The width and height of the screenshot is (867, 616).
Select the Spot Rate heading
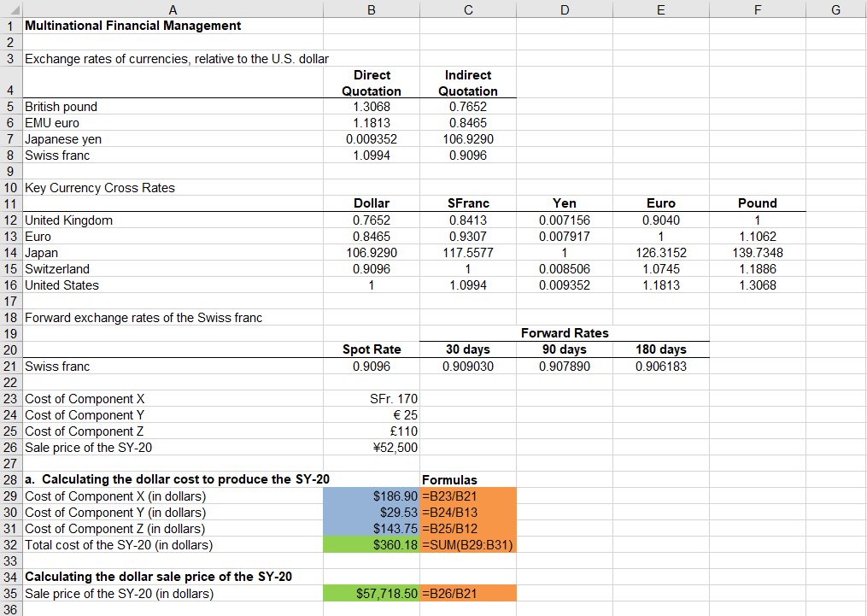coord(372,349)
